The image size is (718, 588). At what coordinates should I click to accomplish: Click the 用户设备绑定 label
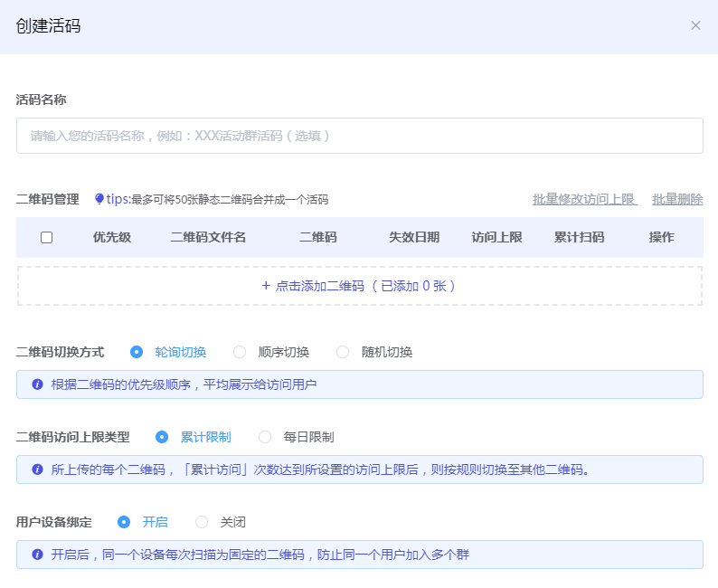point(54,522)
